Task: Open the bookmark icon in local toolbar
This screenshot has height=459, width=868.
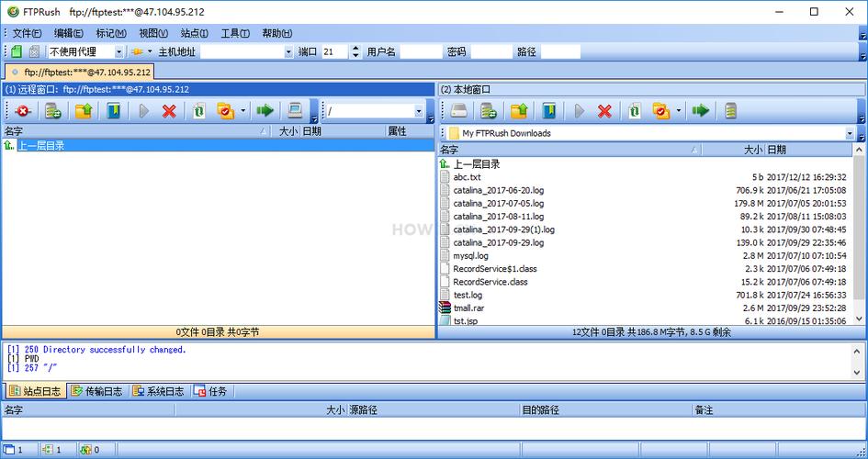Action: click(549, 111)
